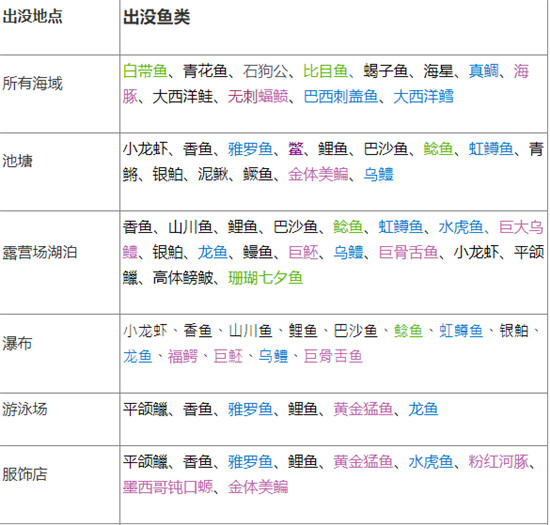
Task: Click 巨骨舌鱼 in the 露营场湖泊 row
Action: click(408, 252)
